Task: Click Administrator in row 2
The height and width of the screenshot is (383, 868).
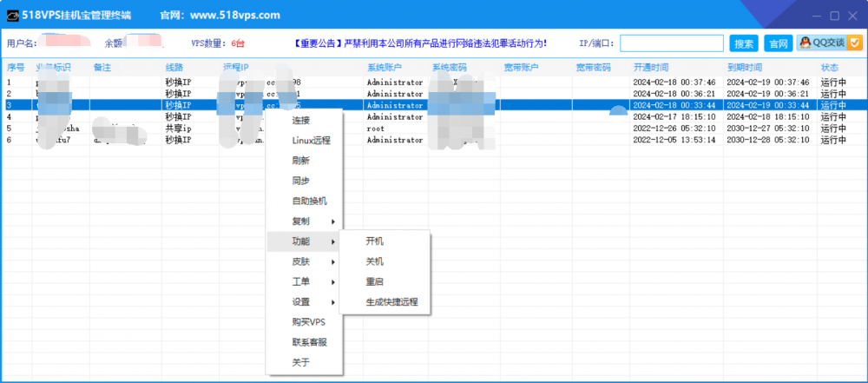Action: 395,94
